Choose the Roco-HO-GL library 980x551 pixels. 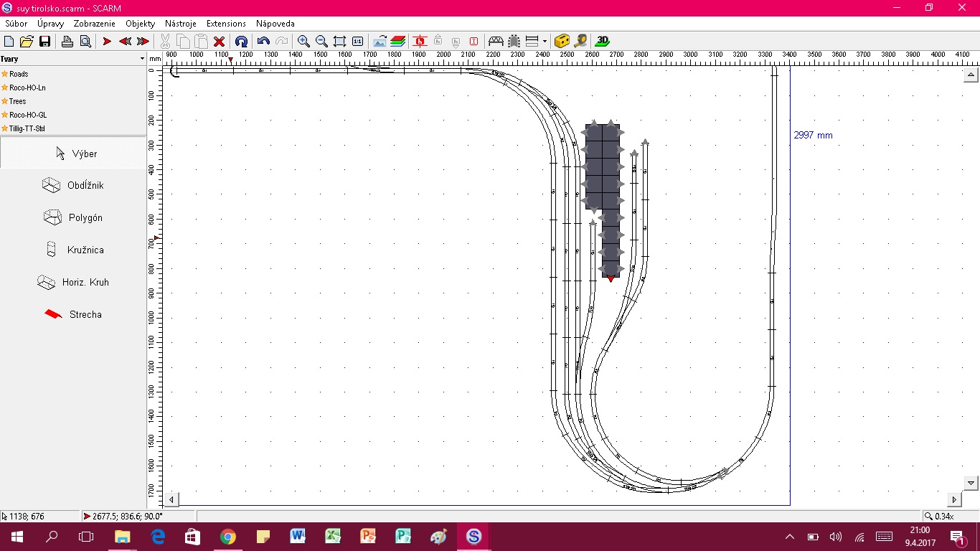pyautogui.click(x=28, y=115)
